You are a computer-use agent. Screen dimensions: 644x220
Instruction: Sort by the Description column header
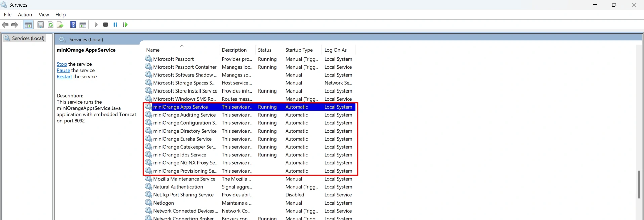point(237,50)
